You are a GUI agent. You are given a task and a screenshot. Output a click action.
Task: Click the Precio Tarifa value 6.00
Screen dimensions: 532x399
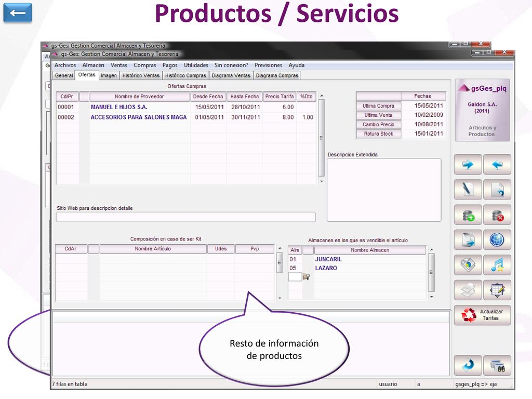coord(288,107)
